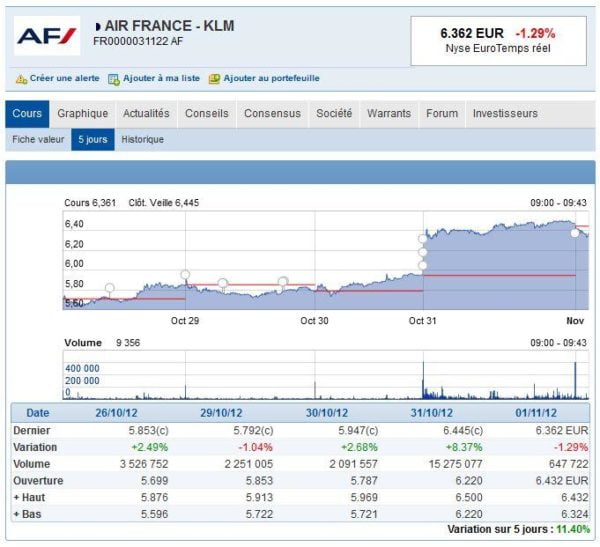600x547 pixels.
Task: Click the 6.362 EUR price in header box
Action: 472,33
